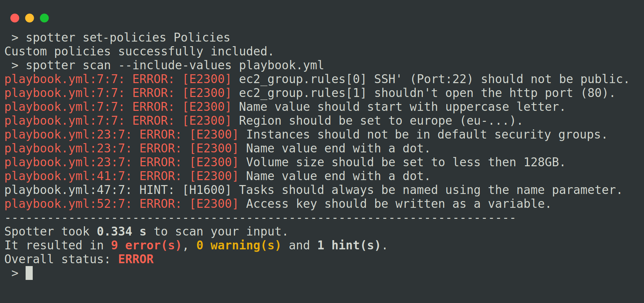The height and width of the screenshot is (303, 644).
Task: Click the bold "0.334 s" scan time
Action: click(121, 232)
